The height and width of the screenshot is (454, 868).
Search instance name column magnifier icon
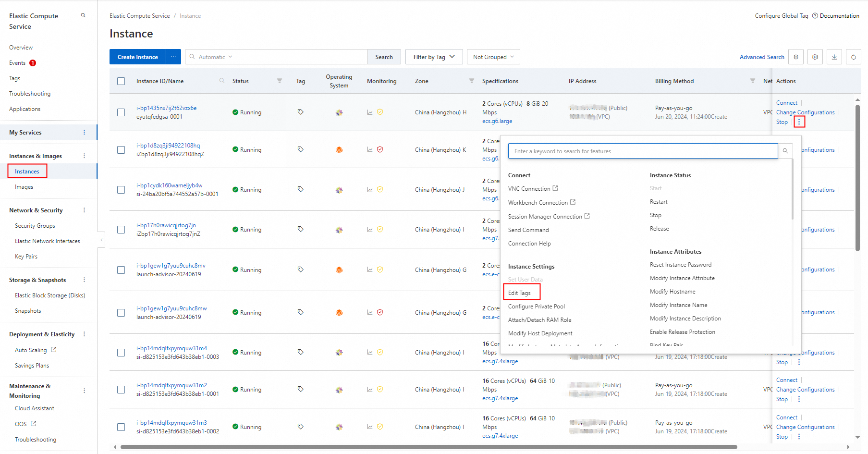click(x=222, y=81)
